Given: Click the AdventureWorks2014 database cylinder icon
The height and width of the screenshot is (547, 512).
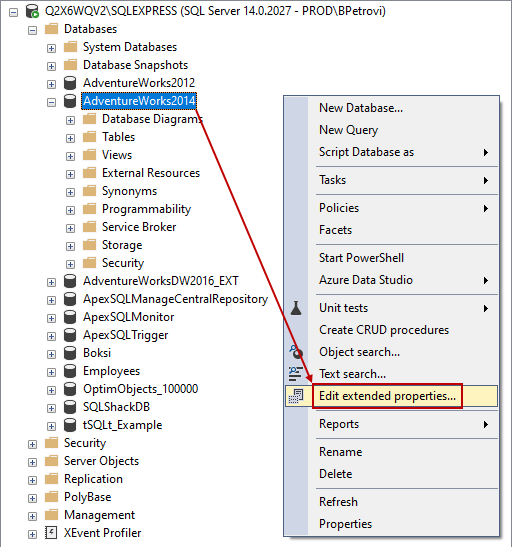Looking at the screenshot, I should click(70, 101).
